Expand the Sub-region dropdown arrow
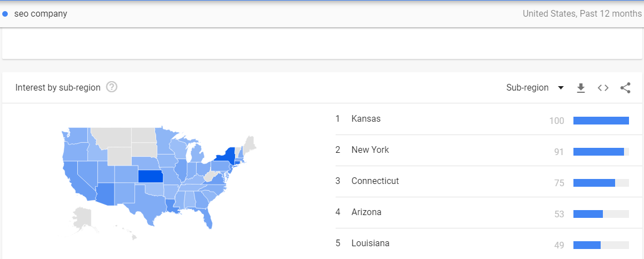 pos(561,88)
